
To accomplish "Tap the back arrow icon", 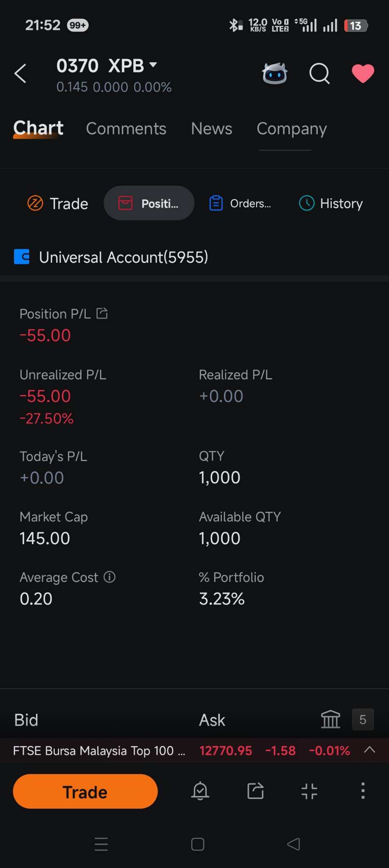I will (20, 74).
